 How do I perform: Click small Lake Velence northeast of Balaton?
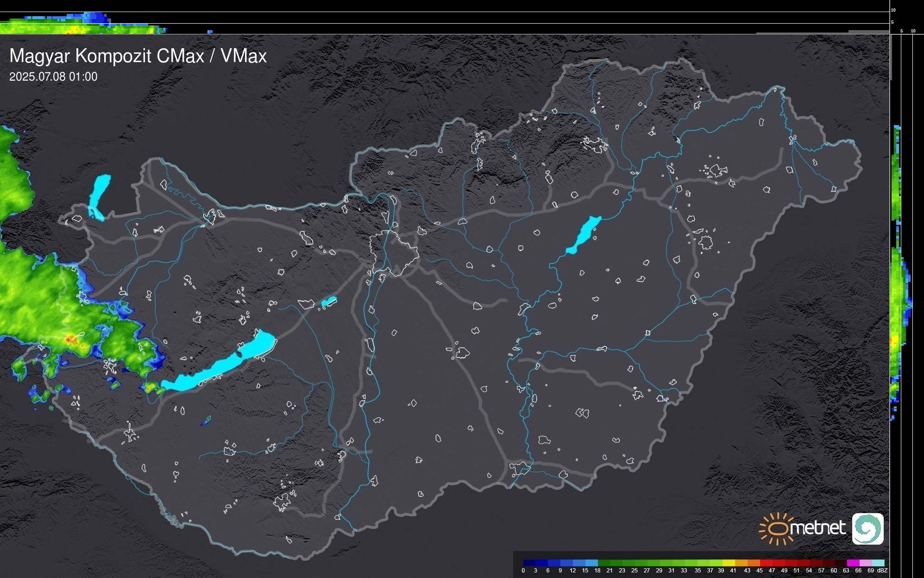[x=328, y=302]
